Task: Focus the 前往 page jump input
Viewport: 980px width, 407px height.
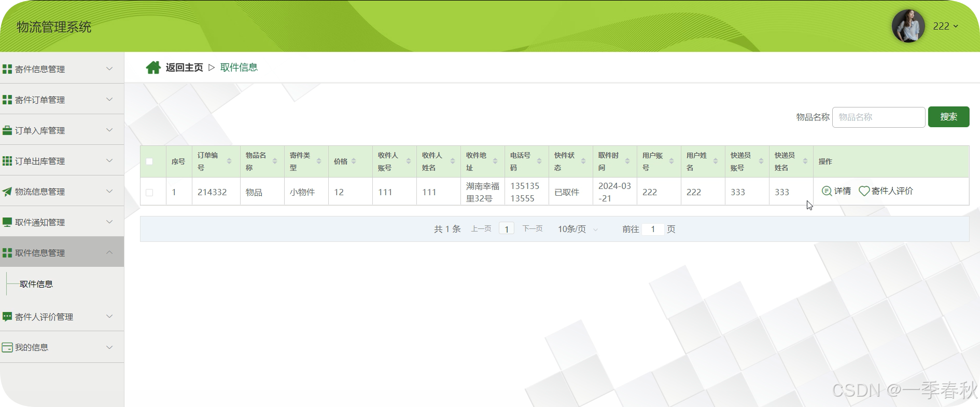Action: (653, 229)
